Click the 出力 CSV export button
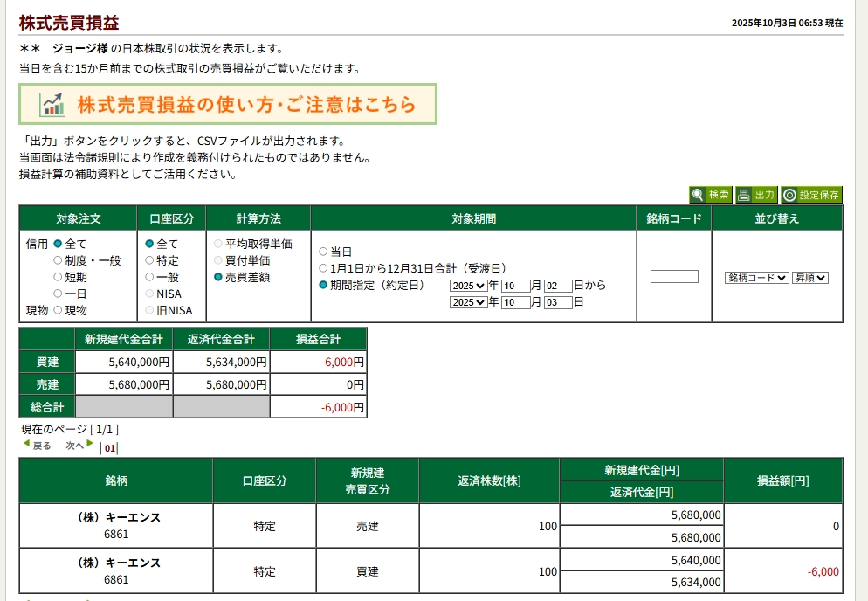The width and height of the screenshot is (868, 601). (x=755, y=195)
